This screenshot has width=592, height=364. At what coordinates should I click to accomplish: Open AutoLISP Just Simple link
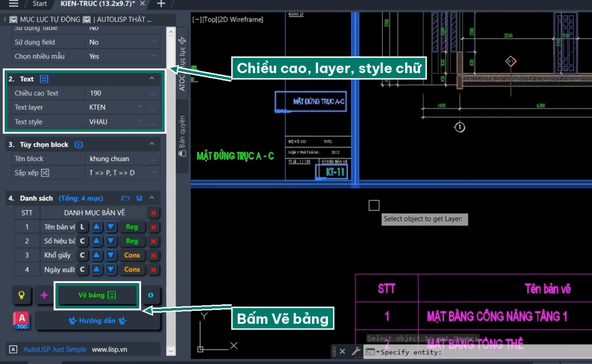tap(55, 350)
